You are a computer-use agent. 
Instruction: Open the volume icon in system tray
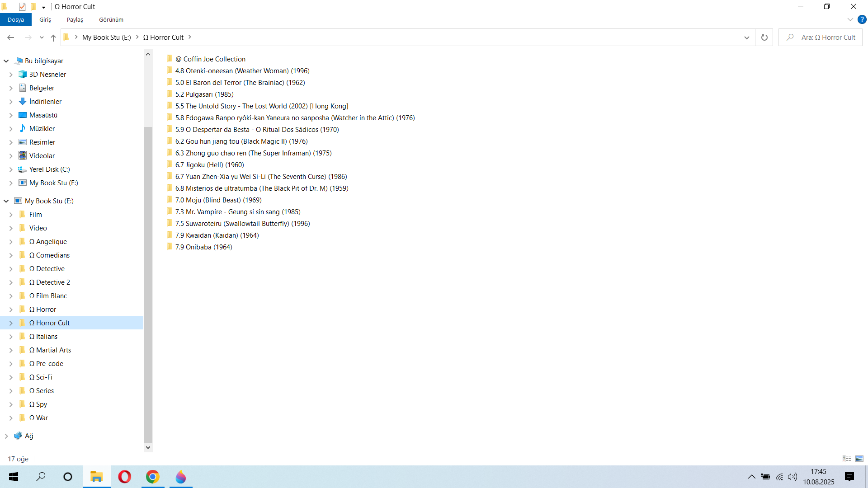(792, 477)
